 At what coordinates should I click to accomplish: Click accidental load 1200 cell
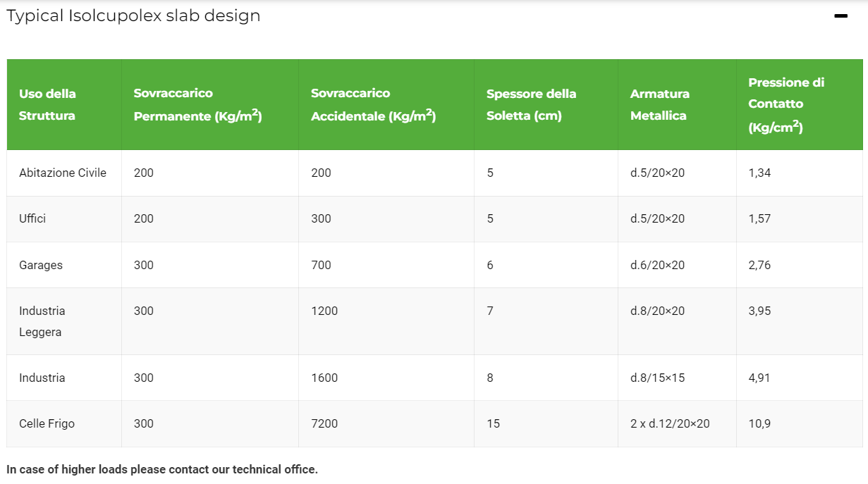[386, 321]
